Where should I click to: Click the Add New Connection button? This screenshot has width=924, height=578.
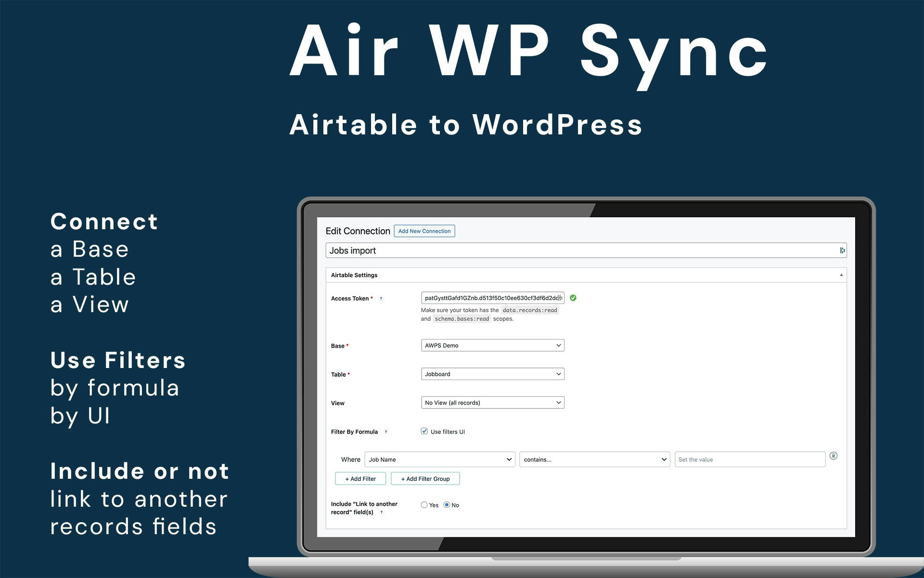tap(424, 231)
